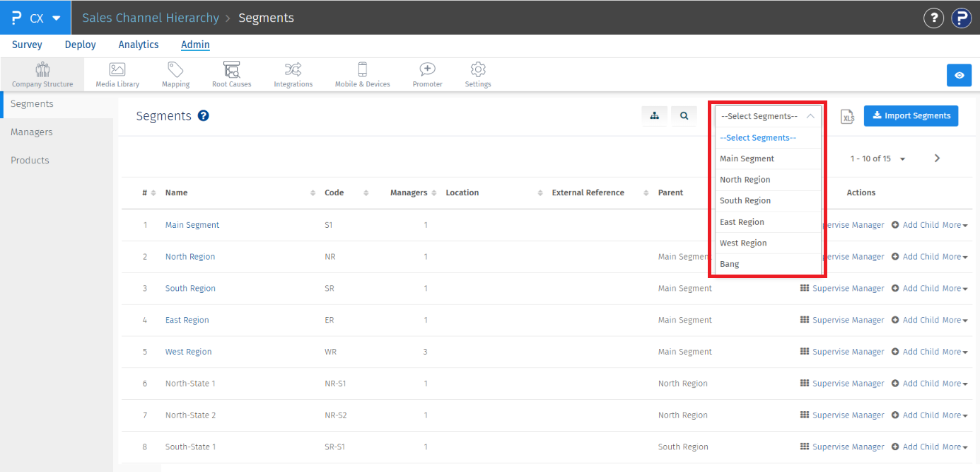Image resolution: width=980 pixels, height=472 pixels.
Task: Click the Mapping tag icon
Action: click(175, 70)
